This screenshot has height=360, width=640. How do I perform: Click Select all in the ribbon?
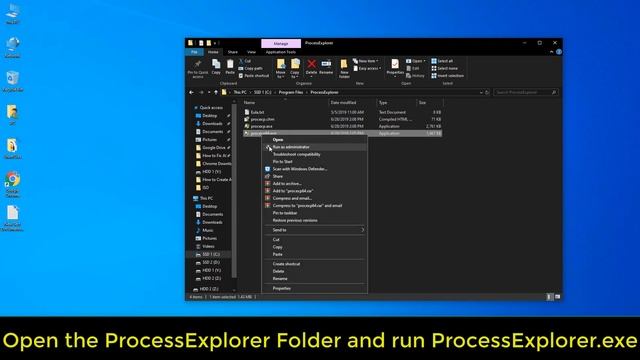pos(442,61)
